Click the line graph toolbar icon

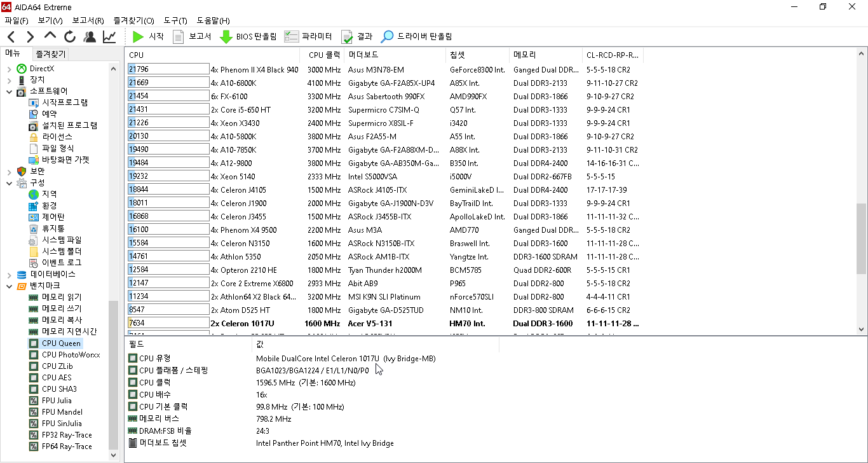pos(109,37)
